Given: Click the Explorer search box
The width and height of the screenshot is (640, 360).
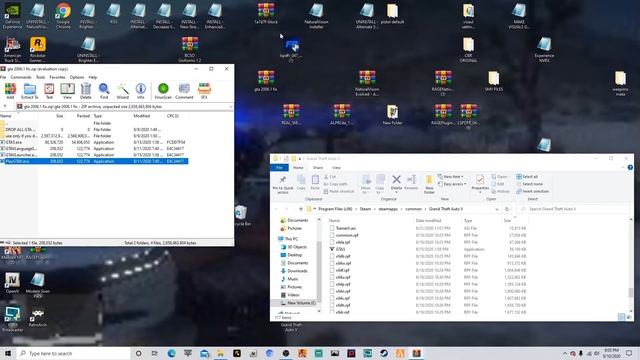Looking at the screenshot, I should (573, 209).
